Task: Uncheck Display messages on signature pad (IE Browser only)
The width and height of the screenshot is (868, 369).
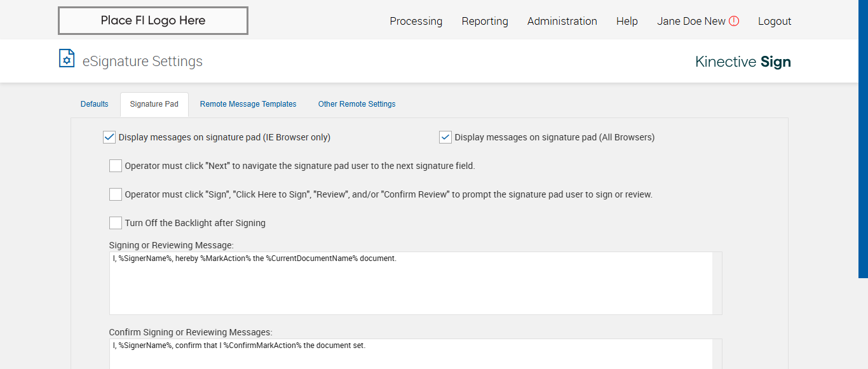Action: click(x=109, y=137)
